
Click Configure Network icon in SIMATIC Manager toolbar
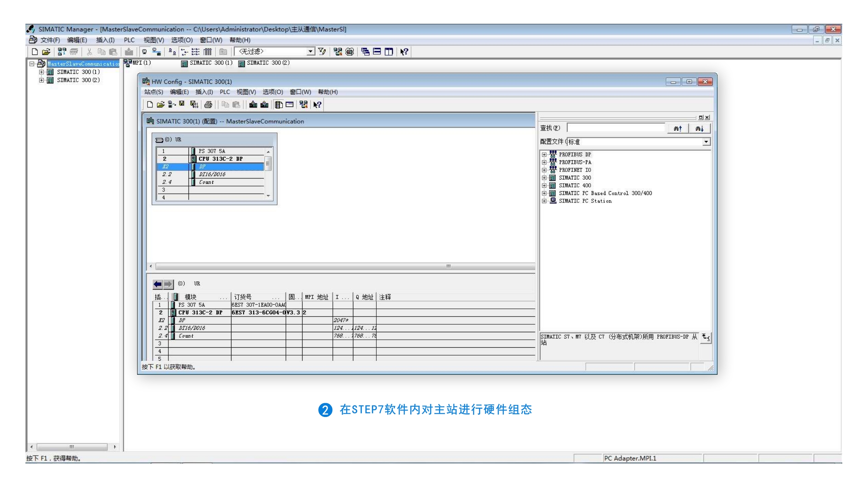[338, 52]
